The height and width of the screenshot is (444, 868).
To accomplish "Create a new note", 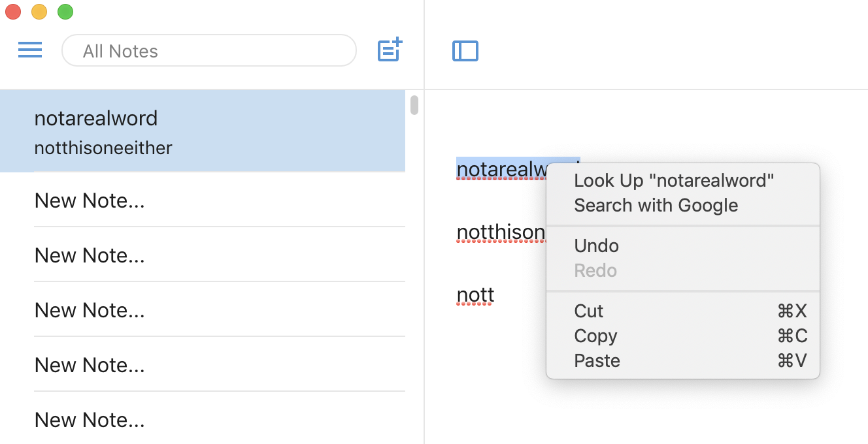I will tap(389, 50).
